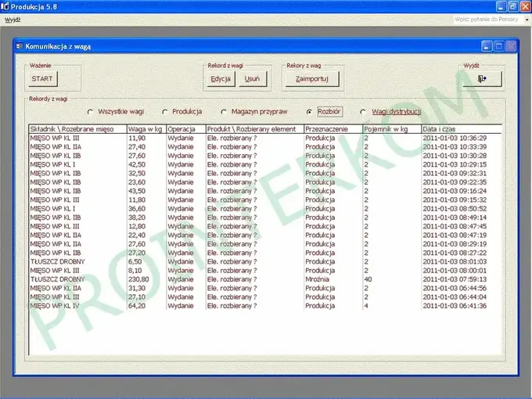This screenshot has width=532, height=399.
Task: Start weighing with the START button
Action: click(43, 79)
